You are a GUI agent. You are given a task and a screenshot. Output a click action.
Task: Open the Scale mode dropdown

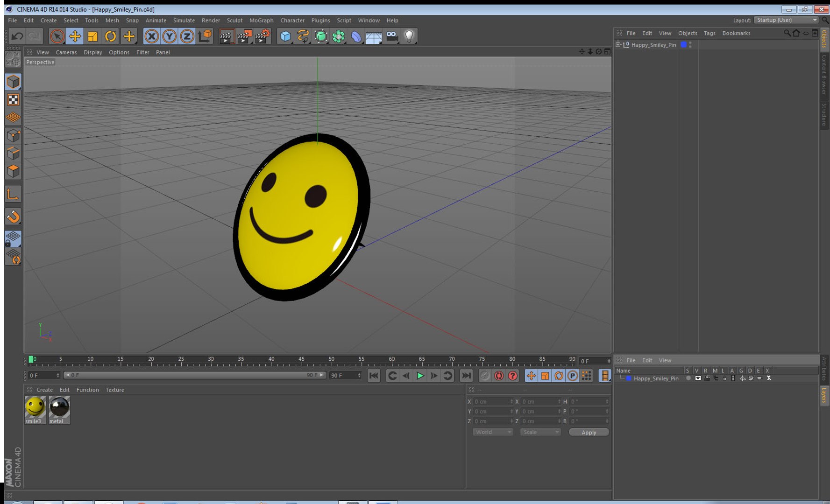[540, 432]
